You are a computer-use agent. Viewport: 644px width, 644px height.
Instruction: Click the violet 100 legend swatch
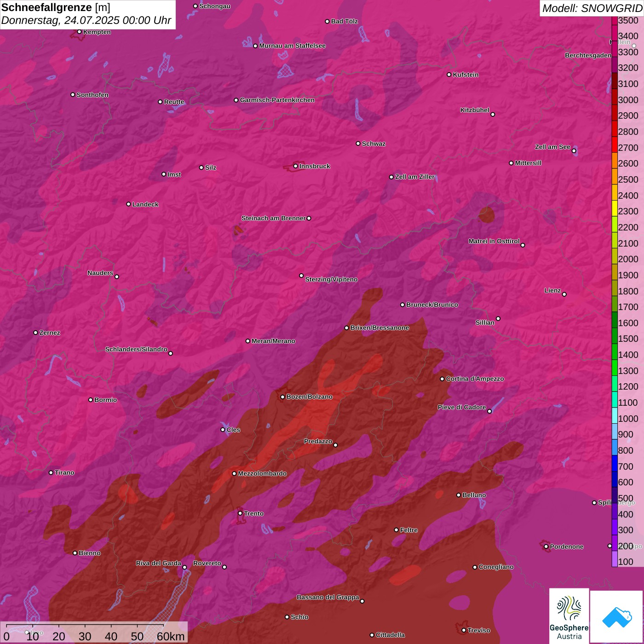tap(615, 558)
